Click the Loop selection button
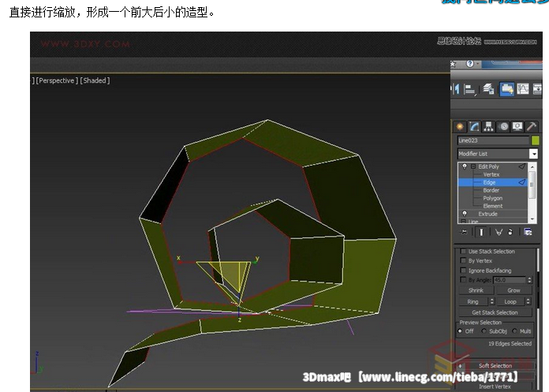549x392 pixels. (510, 301)
